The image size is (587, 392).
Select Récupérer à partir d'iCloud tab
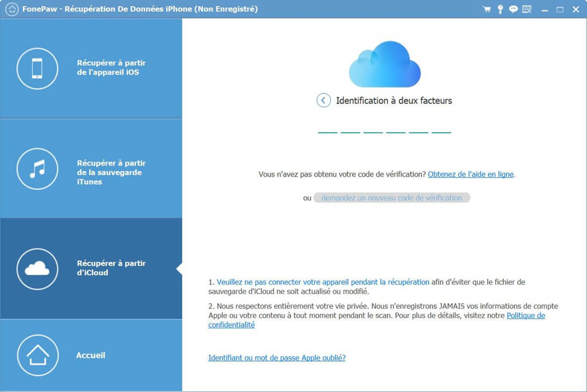[111, 268]
